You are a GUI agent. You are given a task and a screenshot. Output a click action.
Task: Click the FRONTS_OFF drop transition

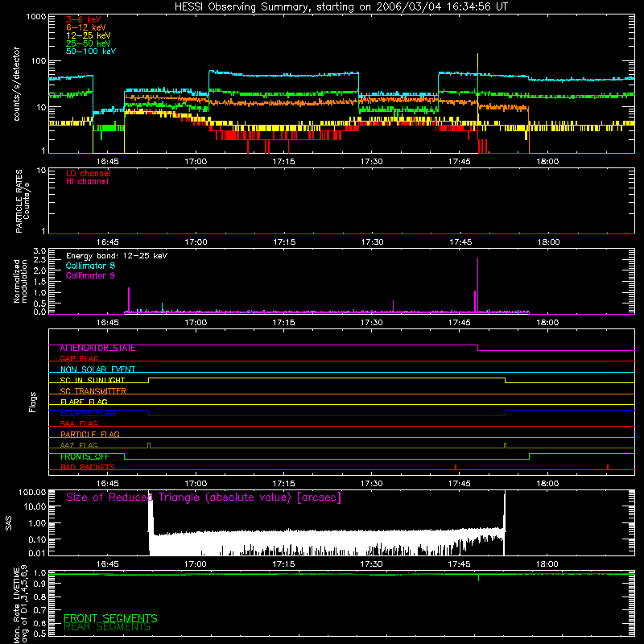click(x=125, y=456)
